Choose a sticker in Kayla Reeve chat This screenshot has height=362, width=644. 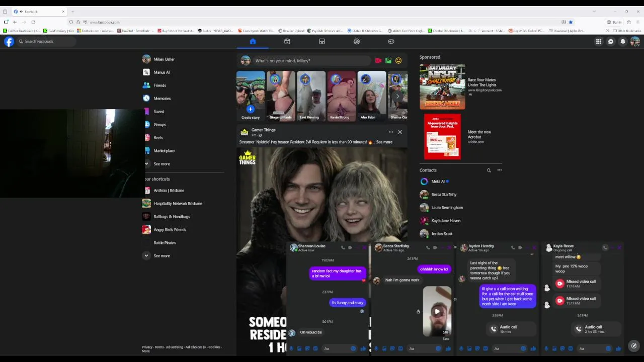(x=562, y=348)
